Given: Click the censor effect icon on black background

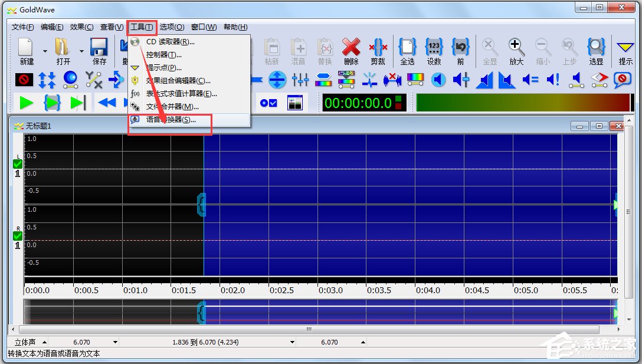Looking at the screenshot, I should 24,80.
